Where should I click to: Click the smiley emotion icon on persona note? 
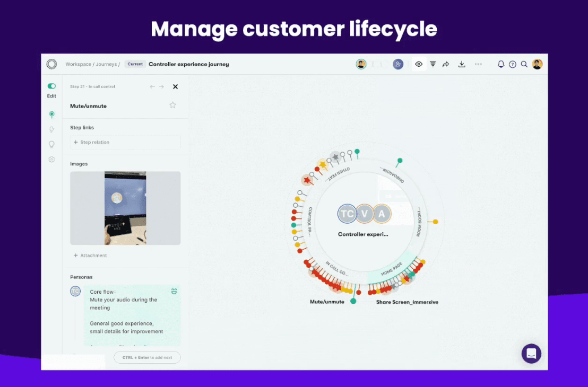pyautogui.click(x=174, y=291)
